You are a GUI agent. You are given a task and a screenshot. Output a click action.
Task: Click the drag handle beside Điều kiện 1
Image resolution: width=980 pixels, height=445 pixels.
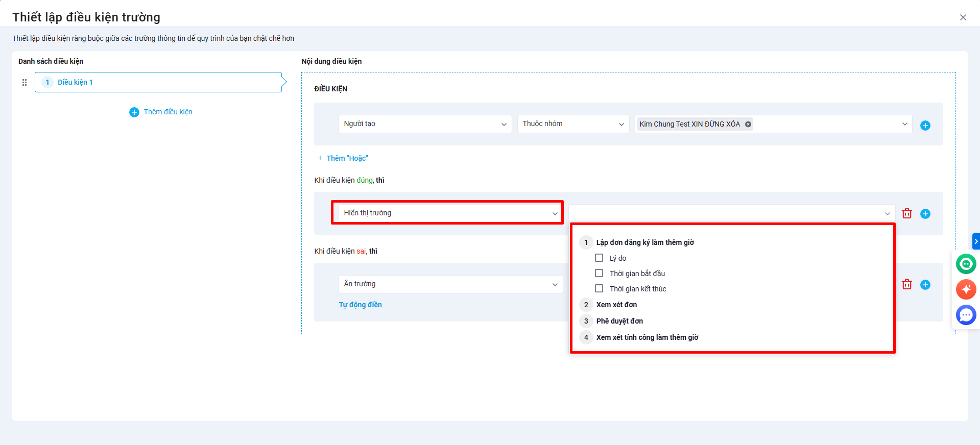click(x=25, y=82)
